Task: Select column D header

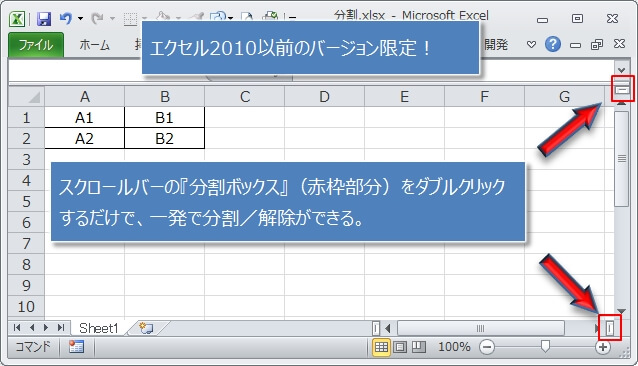Action: (324, 97)
